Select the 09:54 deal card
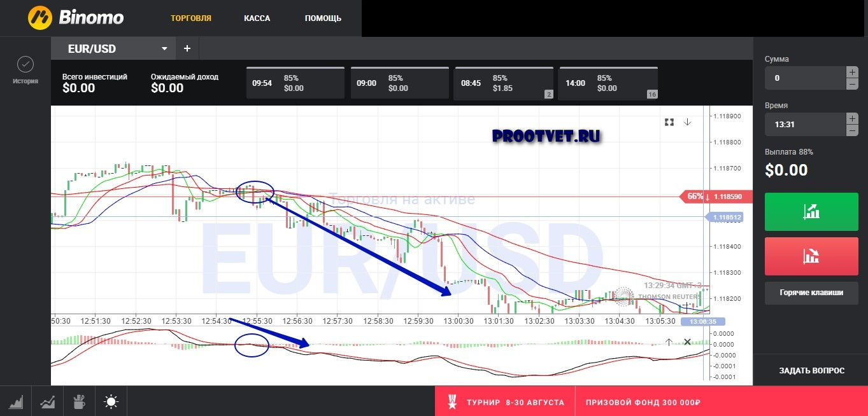This screenshot has width=868, height=416. pyautogui.click(x=295, y=83)
